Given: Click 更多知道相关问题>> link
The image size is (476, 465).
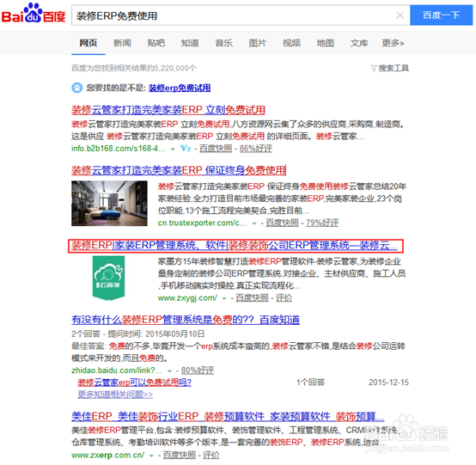Looking at the screenshot, I should (115, 395).
